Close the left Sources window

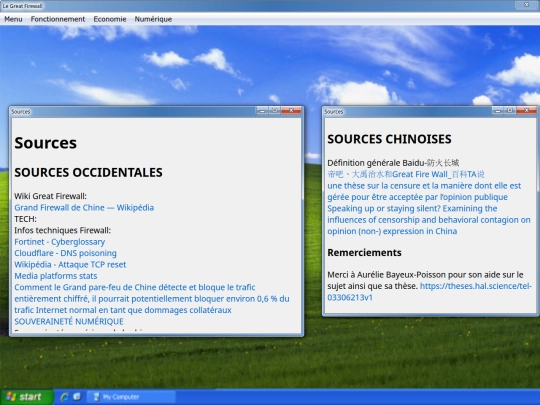[x=291, y=111]
